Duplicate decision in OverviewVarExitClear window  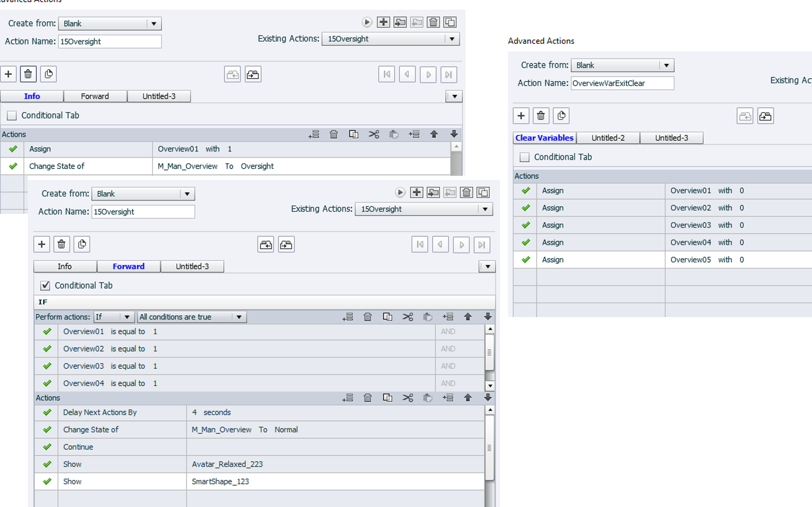tap(561, 116)
